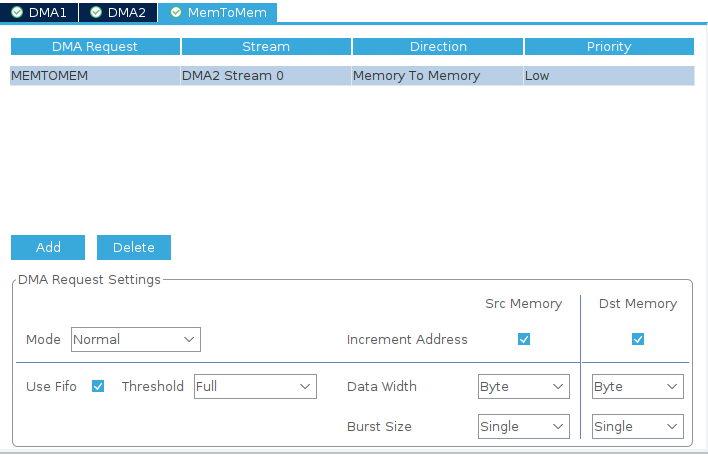Click the Delete button
Screen dimensions: 708x457
pos(133,247)
